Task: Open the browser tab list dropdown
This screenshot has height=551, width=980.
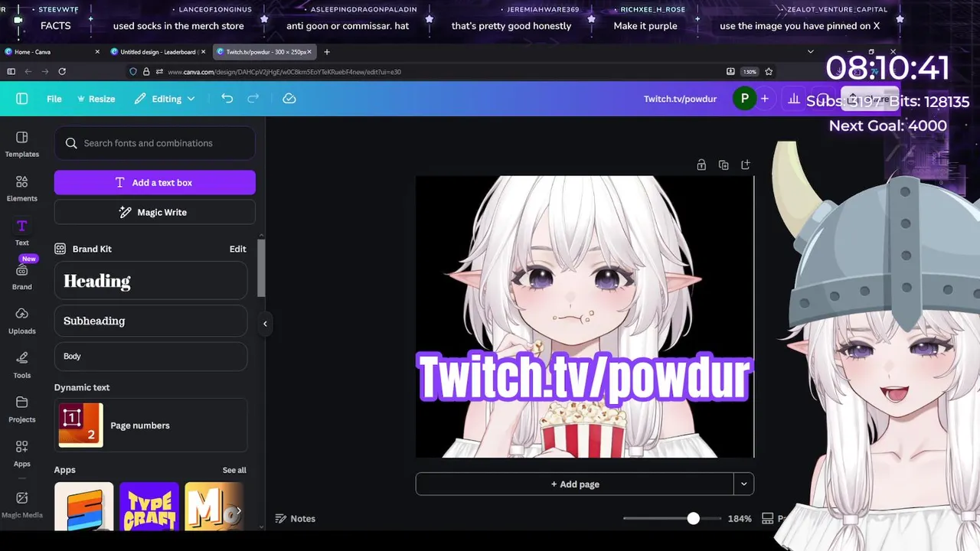Action: 810,52
